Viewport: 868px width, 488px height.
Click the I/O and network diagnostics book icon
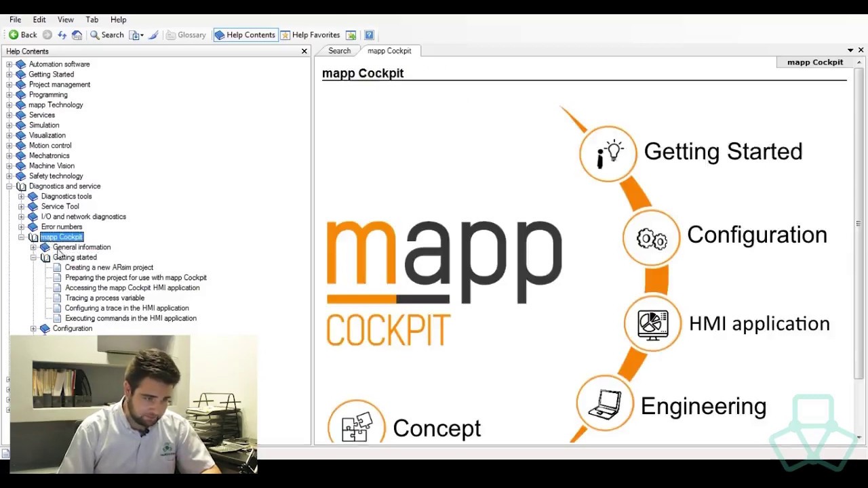pos(33,217)
